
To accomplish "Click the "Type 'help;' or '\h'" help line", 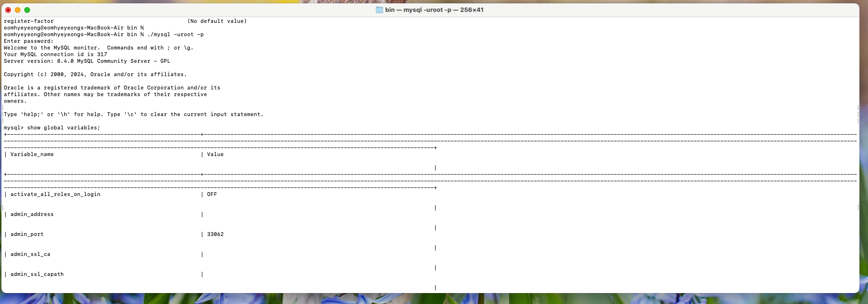I will click(133, 115).
